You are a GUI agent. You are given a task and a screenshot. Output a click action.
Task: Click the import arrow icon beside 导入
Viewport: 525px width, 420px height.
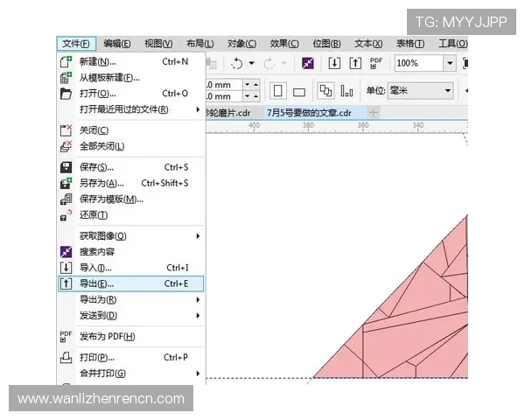[x=66, y=268]
